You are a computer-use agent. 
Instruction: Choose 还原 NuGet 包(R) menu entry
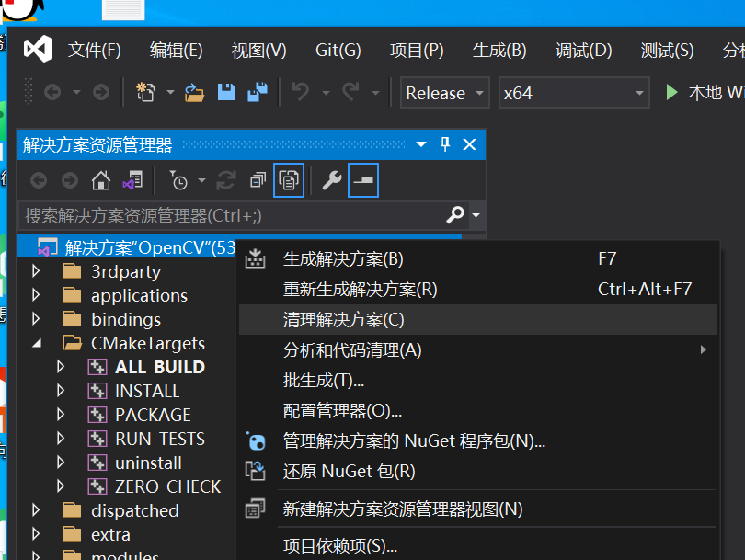(478, 472)
